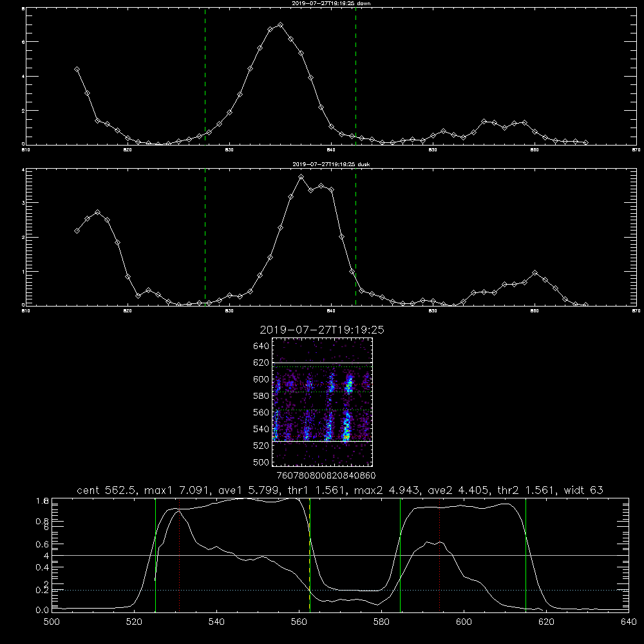
Task: Click bottom plot x-axis label '560'
Action: [x=299, y=622]
